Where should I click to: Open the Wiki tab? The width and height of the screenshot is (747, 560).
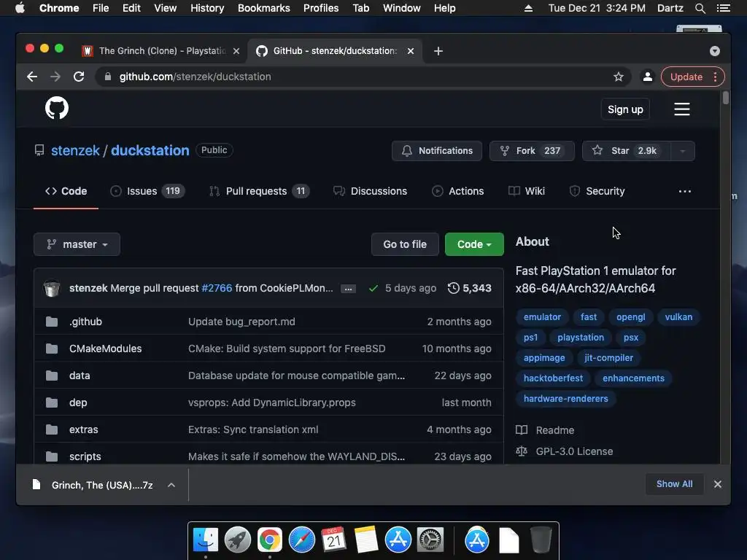[x=527, y=191]
